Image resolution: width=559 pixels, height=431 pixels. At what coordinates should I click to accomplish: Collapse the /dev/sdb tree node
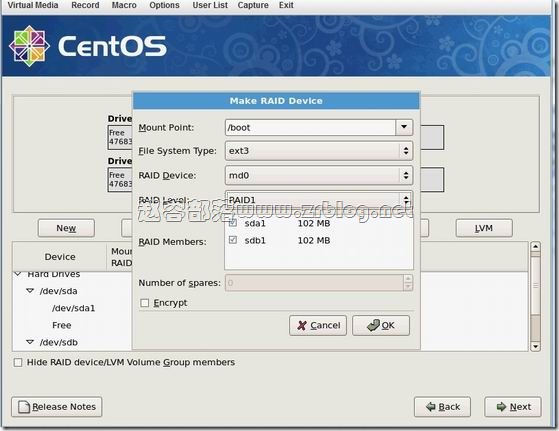click(30, 342)
